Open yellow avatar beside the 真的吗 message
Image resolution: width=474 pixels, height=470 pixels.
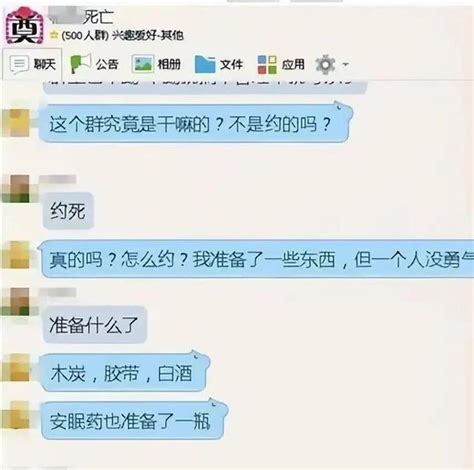(16, 255)
